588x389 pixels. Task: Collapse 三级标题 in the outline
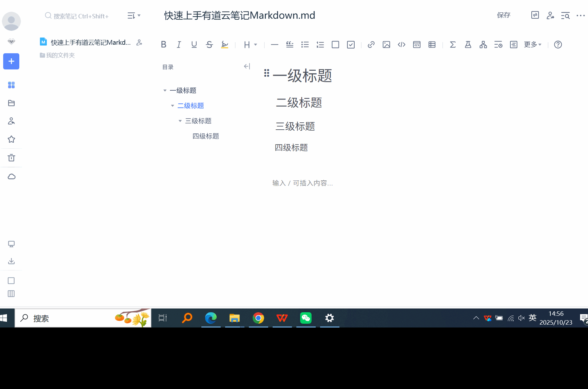(180, 121)
